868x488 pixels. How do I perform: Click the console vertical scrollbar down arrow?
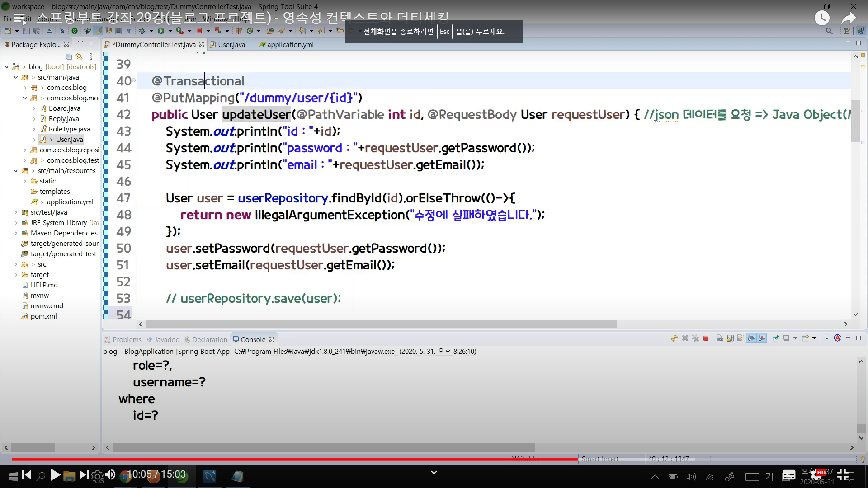click(x=861, y=437)
